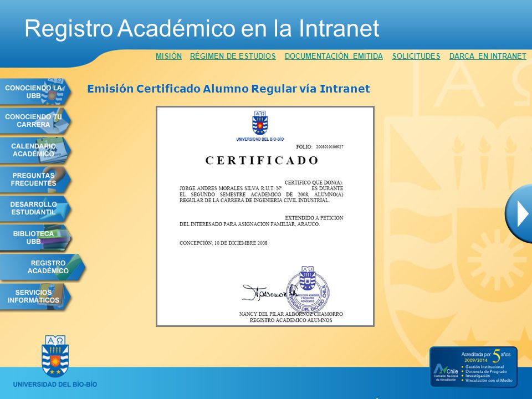Open RÉGIMEN DE ESTUDIOS link
The image size is (532, 399).
click(233, 57)
